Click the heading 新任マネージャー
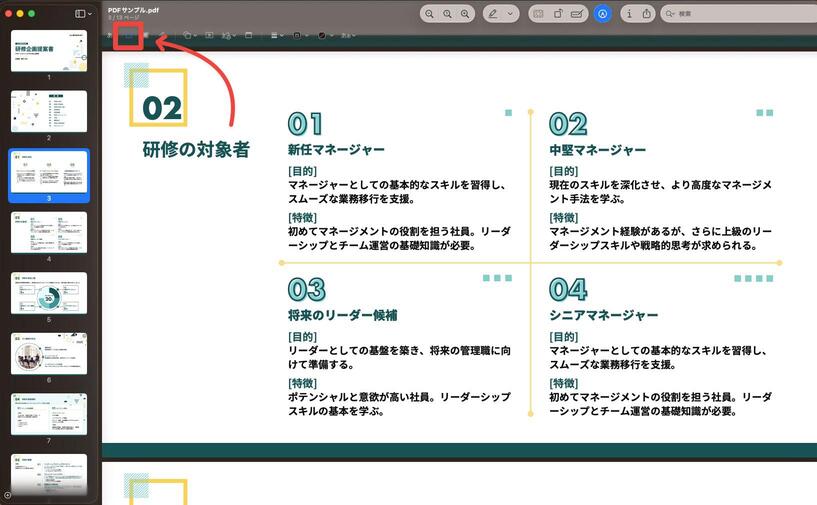This screenshot has height=505, width=817. (x=336, y=150)
